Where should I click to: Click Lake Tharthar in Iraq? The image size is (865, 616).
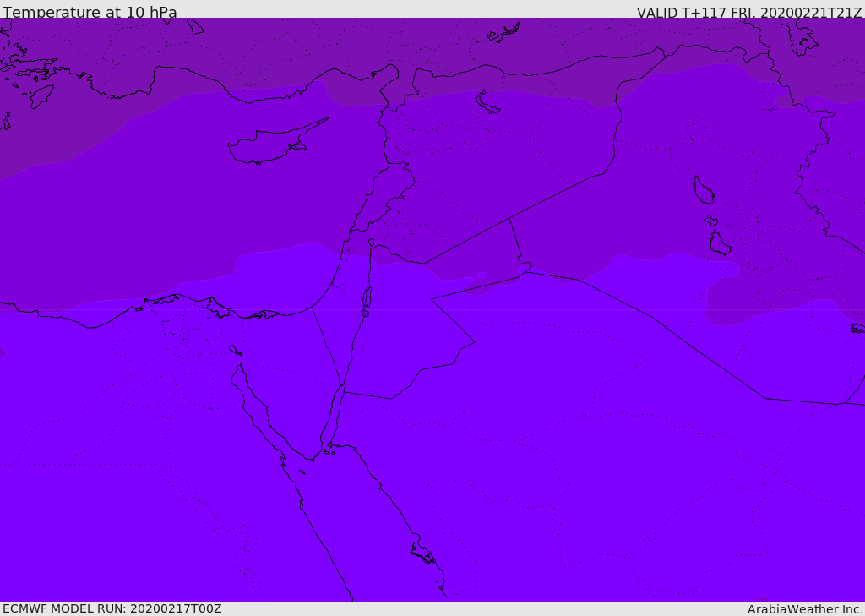[703, 190]
